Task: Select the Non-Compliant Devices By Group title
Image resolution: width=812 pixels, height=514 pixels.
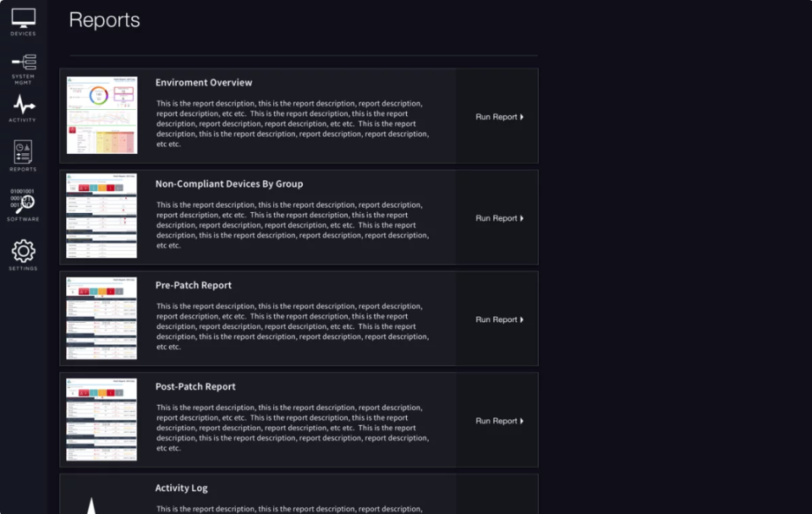Action: [x=229, y=184]
